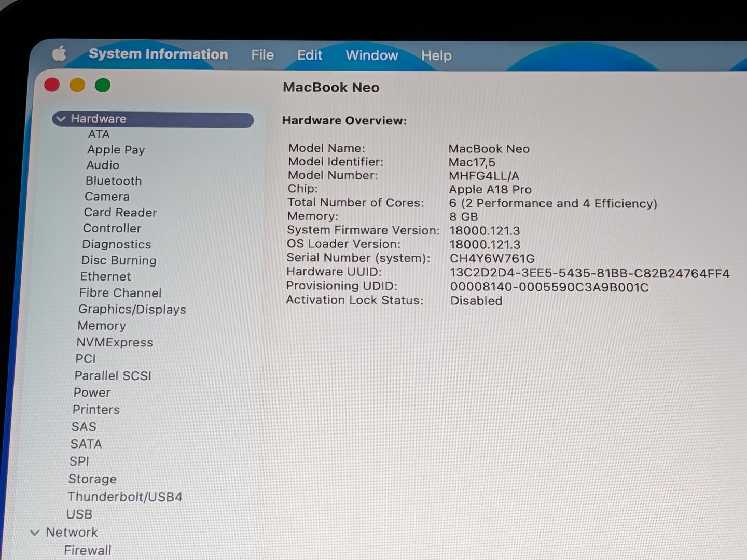Image resolution: width=747 pixels, height=560 pixels.
Task: Open the Edit menu
Action: click(310, 55)
